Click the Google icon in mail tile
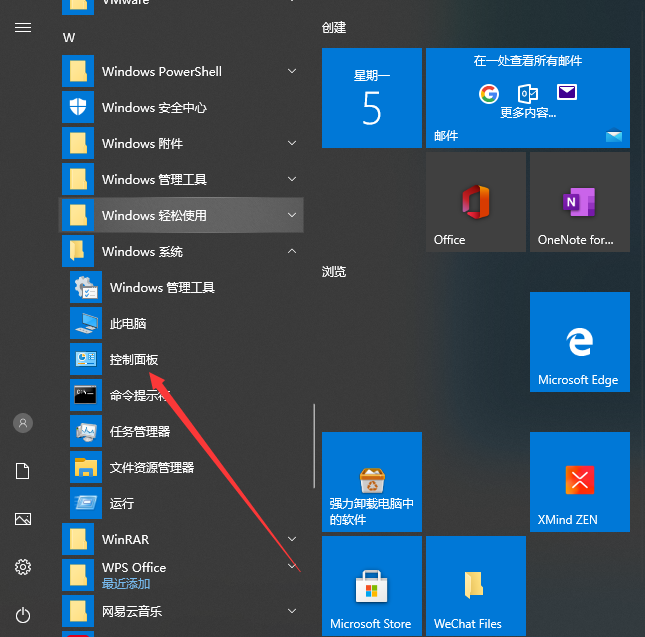 pos(489,94)
